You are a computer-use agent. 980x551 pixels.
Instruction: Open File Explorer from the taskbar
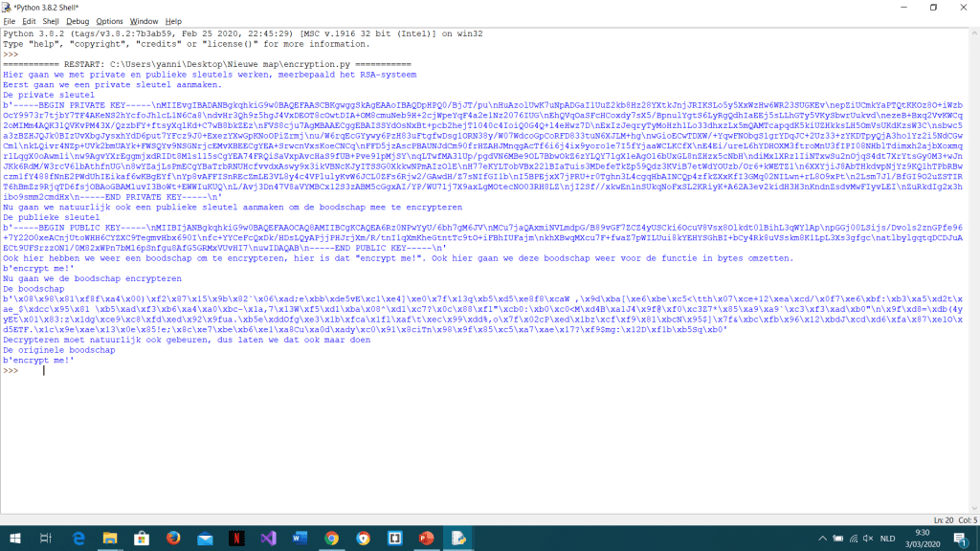[108, 537]
